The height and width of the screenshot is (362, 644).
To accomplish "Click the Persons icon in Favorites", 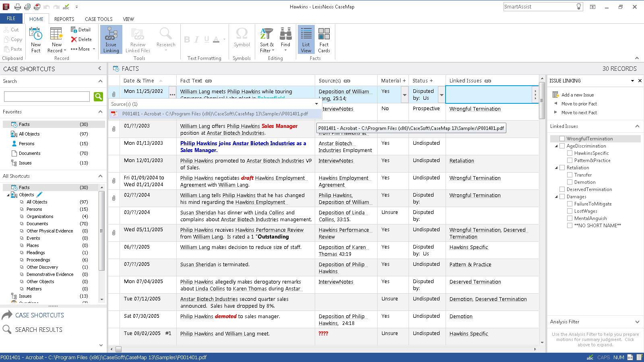I will pyautogui.click(x=14, y=144).
